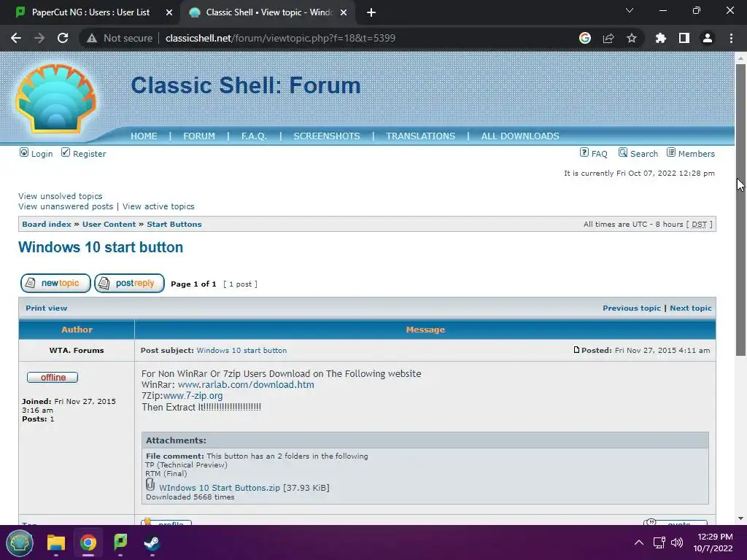Screen dimensions: 747x560
Task: Open Print view
Action: point(46,308)
